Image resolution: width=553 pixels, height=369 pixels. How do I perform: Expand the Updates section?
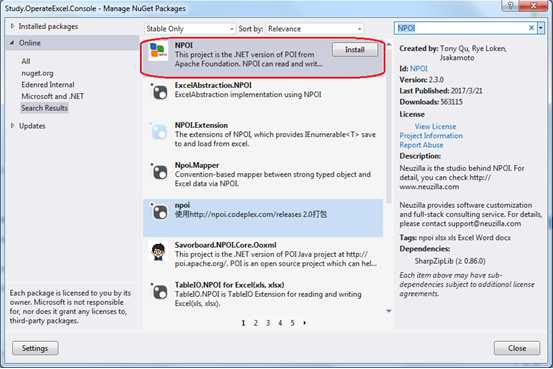(x=12, y=126)
